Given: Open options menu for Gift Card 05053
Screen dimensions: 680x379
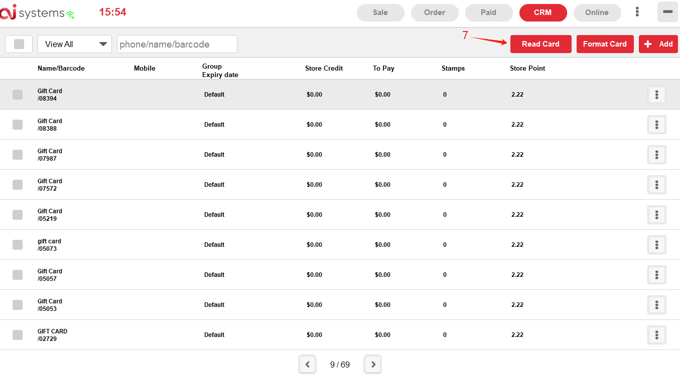Looking at the screenshot, I should tap(657, 305).
